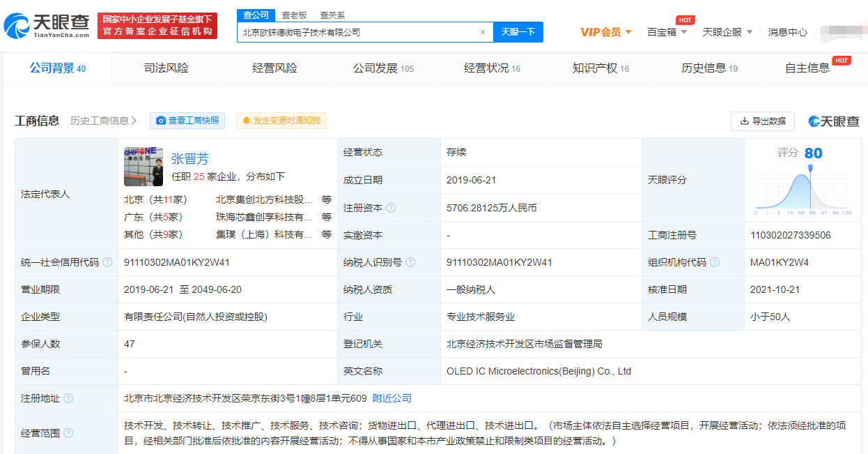Switch to the 公司背景 tab
The height and width of the screenshot is (454, 868).
click(x=58, y=68)
